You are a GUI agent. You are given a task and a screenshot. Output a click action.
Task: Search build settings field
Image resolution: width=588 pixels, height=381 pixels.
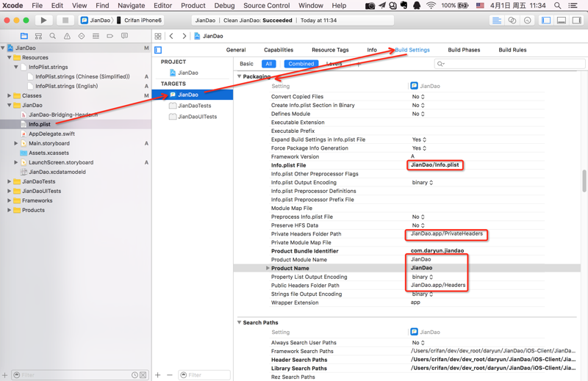(x=509, y=64)
